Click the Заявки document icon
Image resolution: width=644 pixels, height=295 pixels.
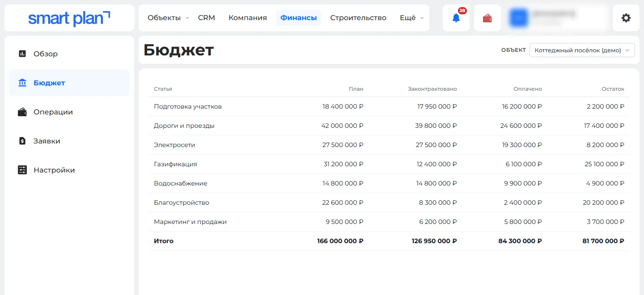[x=22, y=141]
